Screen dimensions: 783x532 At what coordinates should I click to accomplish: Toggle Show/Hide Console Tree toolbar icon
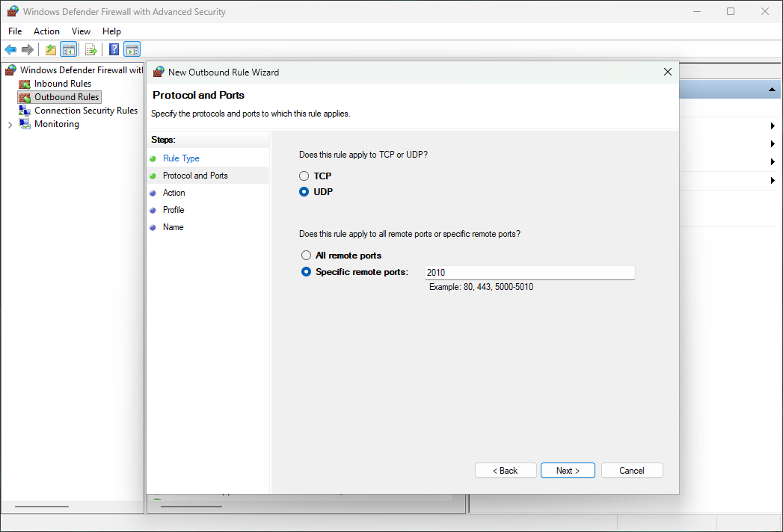pos(68,50)
